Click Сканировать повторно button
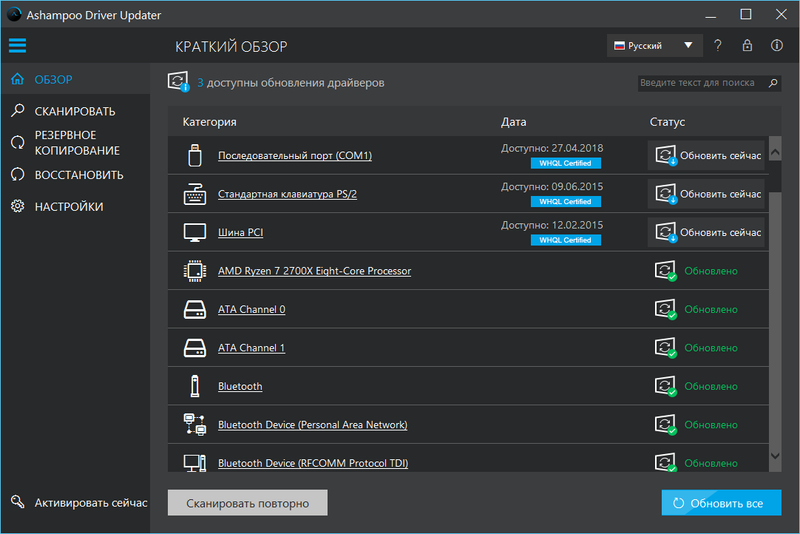The width and height of the screenshot is (800, 534). pyautogui.click(x=247, y=503)
